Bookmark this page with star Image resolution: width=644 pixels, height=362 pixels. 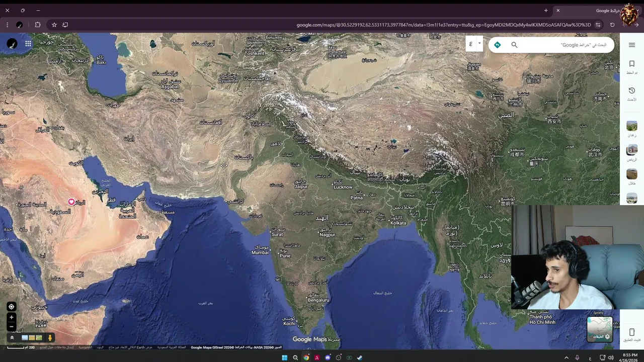pos(54,25)
